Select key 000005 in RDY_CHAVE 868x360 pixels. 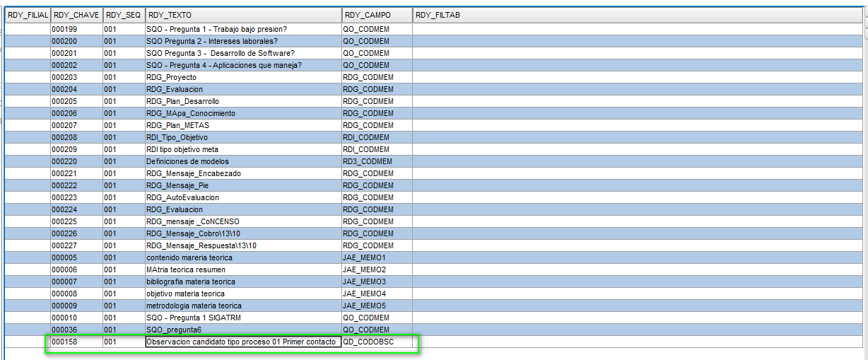tap(76, 257)
